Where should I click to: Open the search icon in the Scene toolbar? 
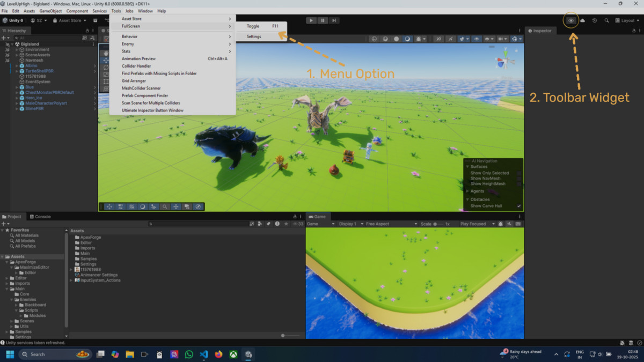(165, 206)
